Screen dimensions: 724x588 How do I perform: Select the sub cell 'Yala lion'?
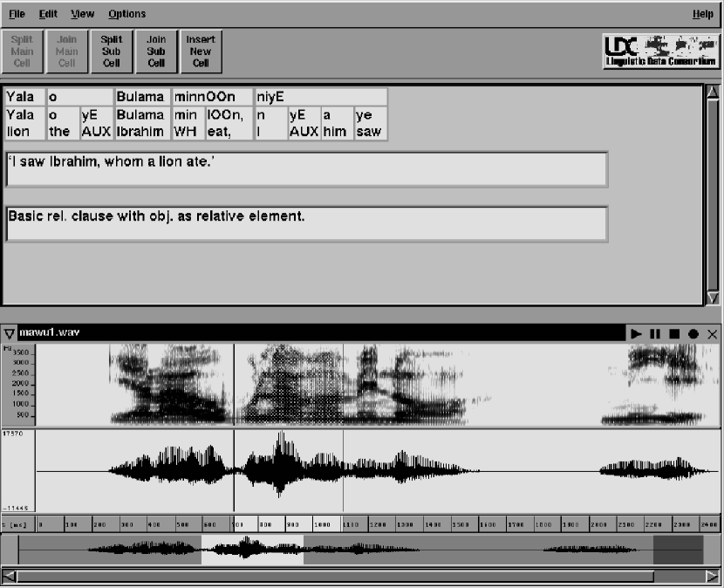pyautogui.click(x=25, y=123)
